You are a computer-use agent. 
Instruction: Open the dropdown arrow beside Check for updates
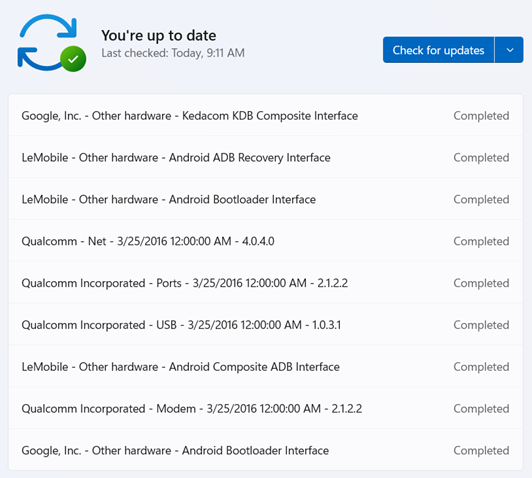coord(509,50)
